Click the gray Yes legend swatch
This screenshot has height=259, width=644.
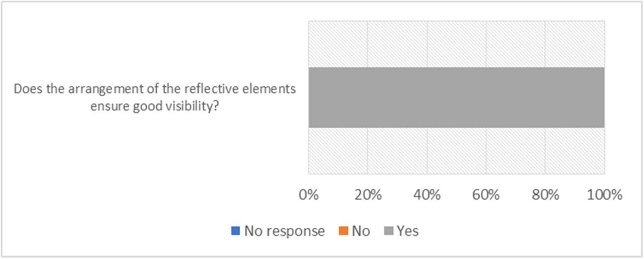(388, 231)
